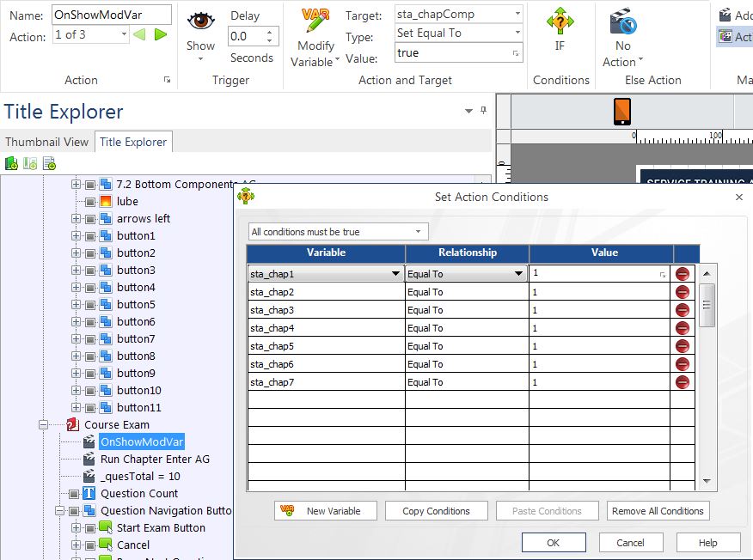Open the Equal To relationship dropdown in first row
This screenshot has width=753, height=560.
[x=518, y=274]
